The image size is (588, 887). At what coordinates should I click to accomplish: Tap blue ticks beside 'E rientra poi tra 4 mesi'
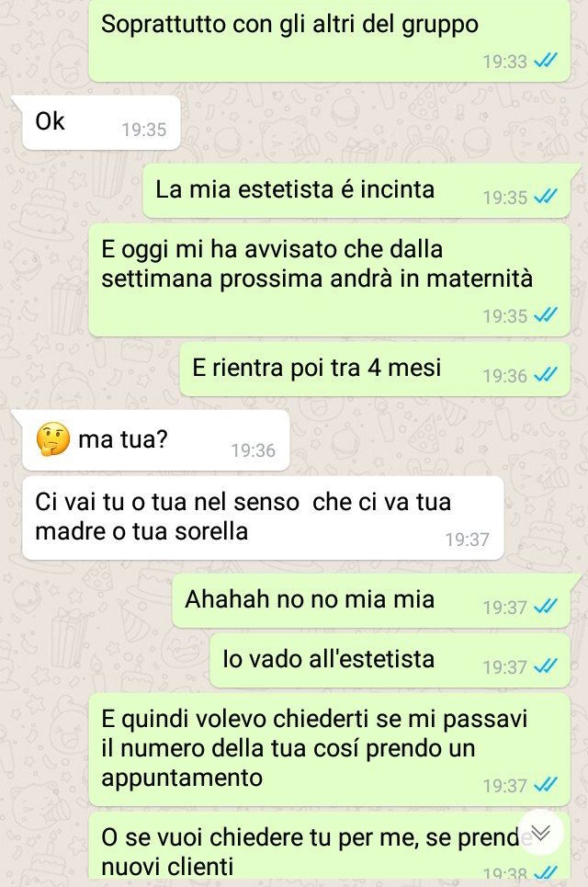pos(546,375)
